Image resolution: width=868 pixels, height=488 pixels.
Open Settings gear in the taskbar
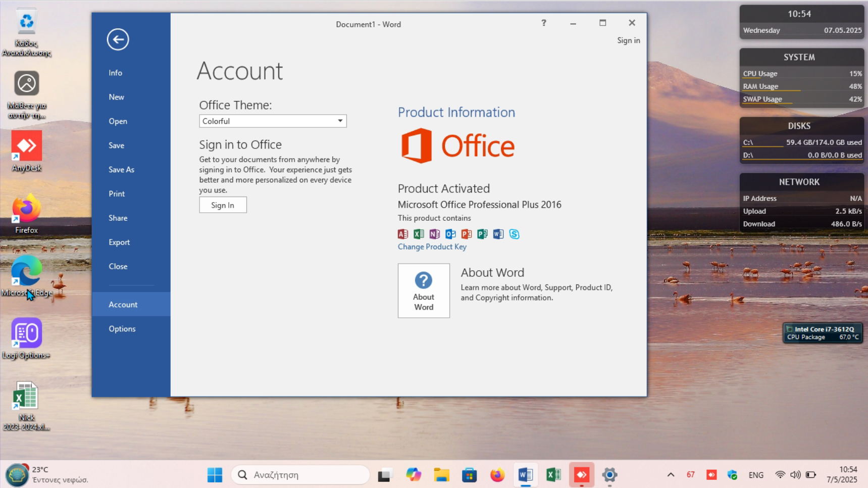click(609, 475)
